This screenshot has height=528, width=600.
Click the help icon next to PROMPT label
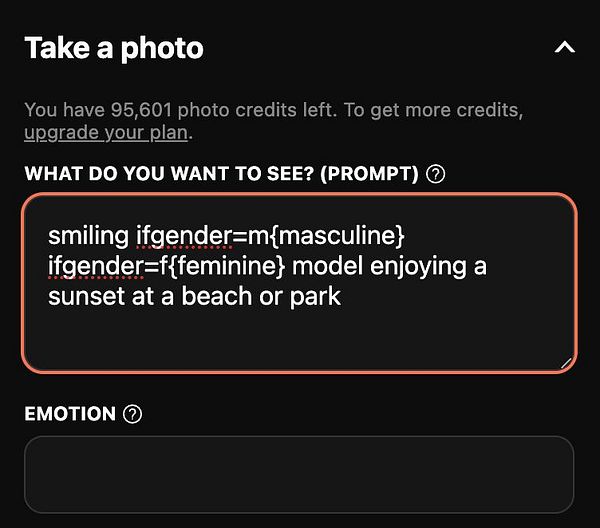click(435, 174)
